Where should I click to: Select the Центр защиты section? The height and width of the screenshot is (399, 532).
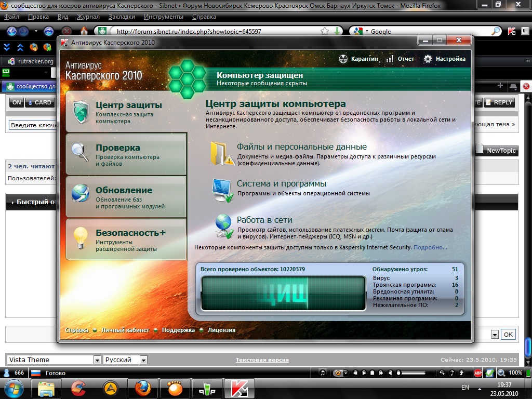(x=126, y=112)
